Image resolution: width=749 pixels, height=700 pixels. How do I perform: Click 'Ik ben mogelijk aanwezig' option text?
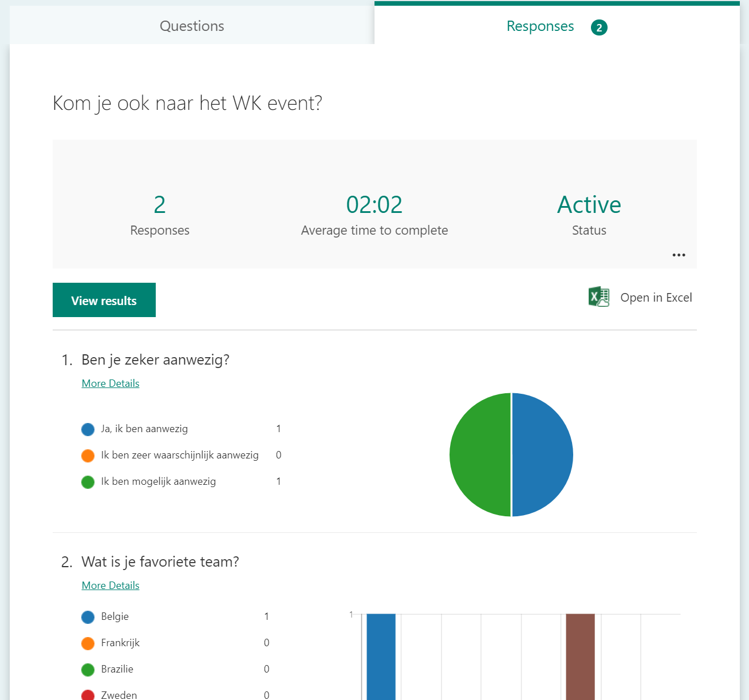(x=159, y=481)
